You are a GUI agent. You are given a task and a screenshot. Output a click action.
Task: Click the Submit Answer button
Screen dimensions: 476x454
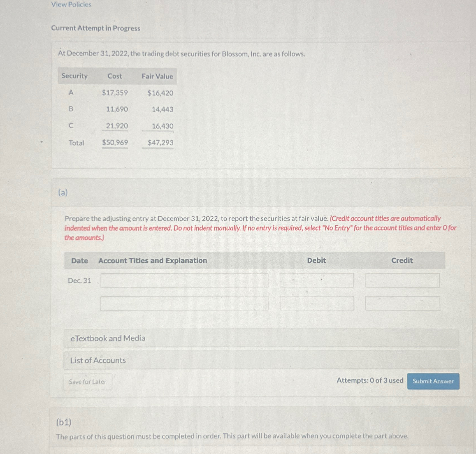tap(433, 381)
